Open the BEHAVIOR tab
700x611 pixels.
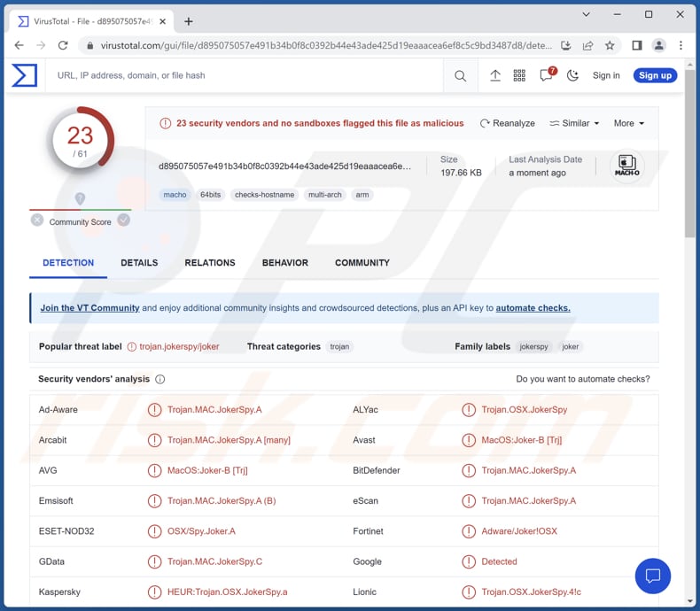[x=284, y=263]
